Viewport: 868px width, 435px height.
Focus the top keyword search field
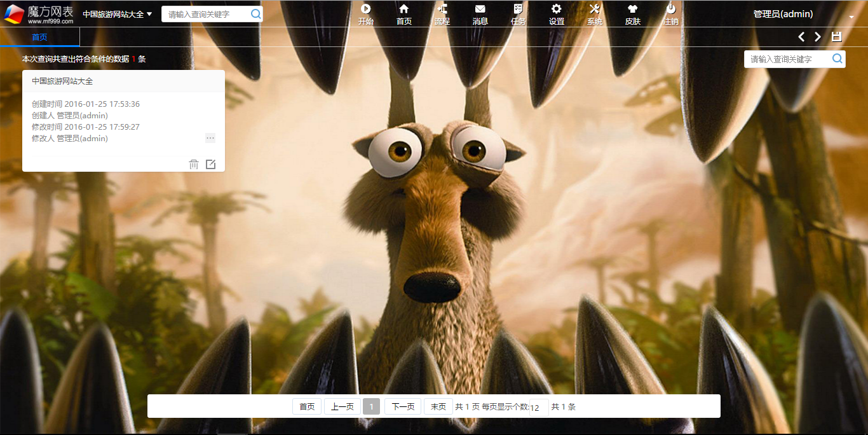205,14
